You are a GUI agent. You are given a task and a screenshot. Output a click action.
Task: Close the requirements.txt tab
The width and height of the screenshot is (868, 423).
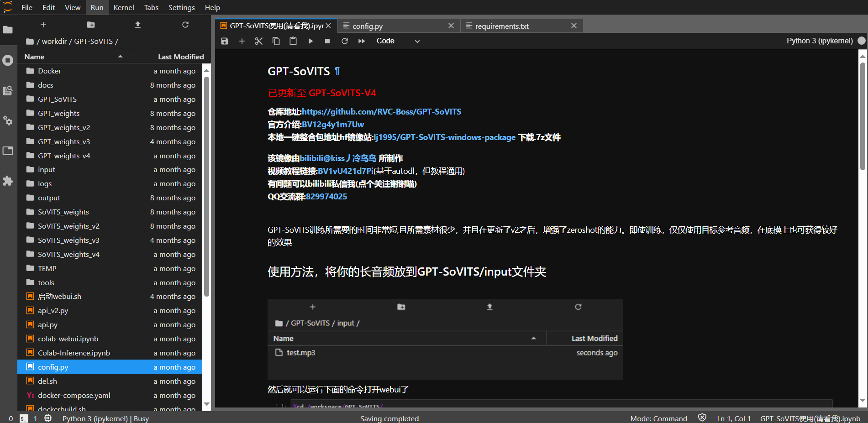coord(574,26)
